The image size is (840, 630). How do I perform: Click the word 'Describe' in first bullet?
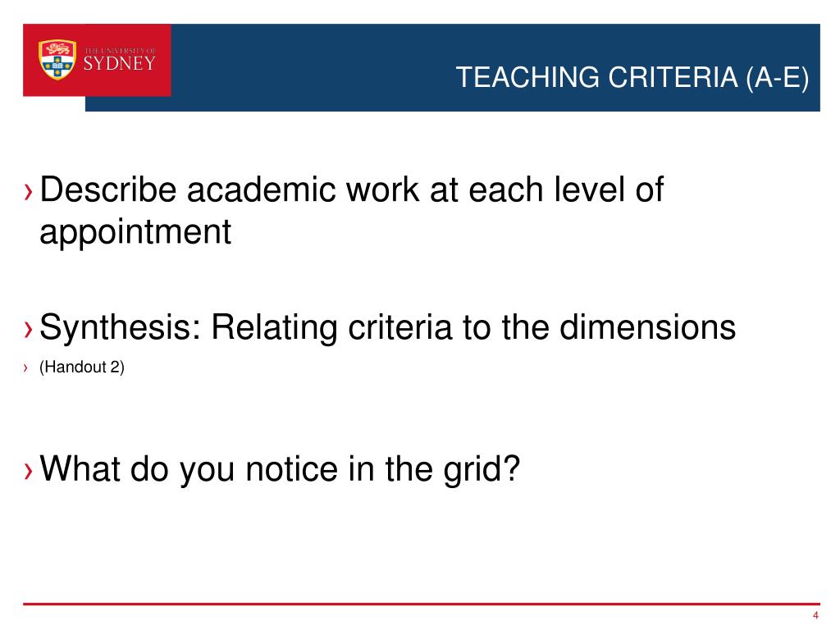(107, 189)
